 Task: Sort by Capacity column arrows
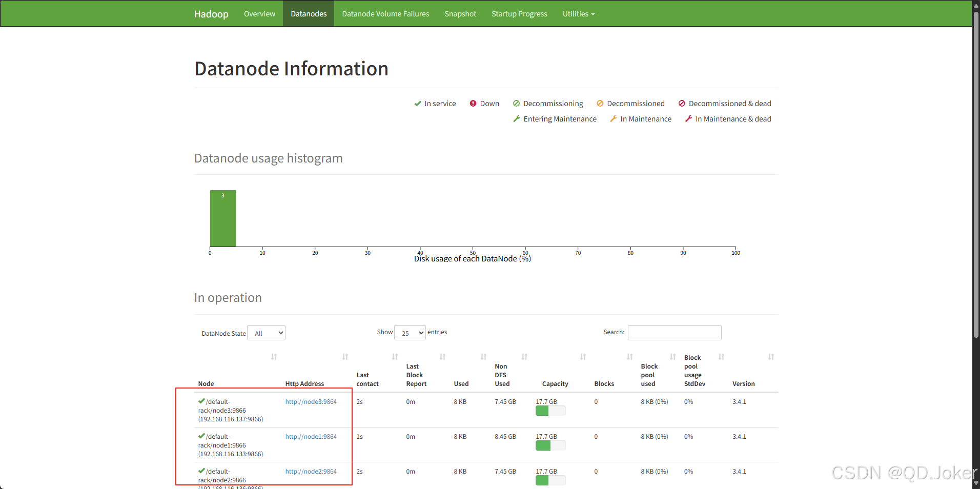[583, 357]
